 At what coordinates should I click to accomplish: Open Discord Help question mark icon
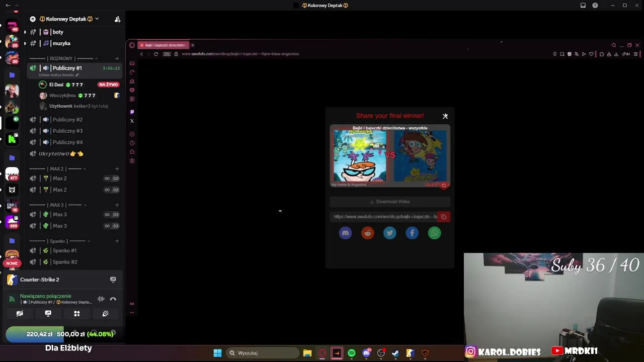(x=595, y=6)
